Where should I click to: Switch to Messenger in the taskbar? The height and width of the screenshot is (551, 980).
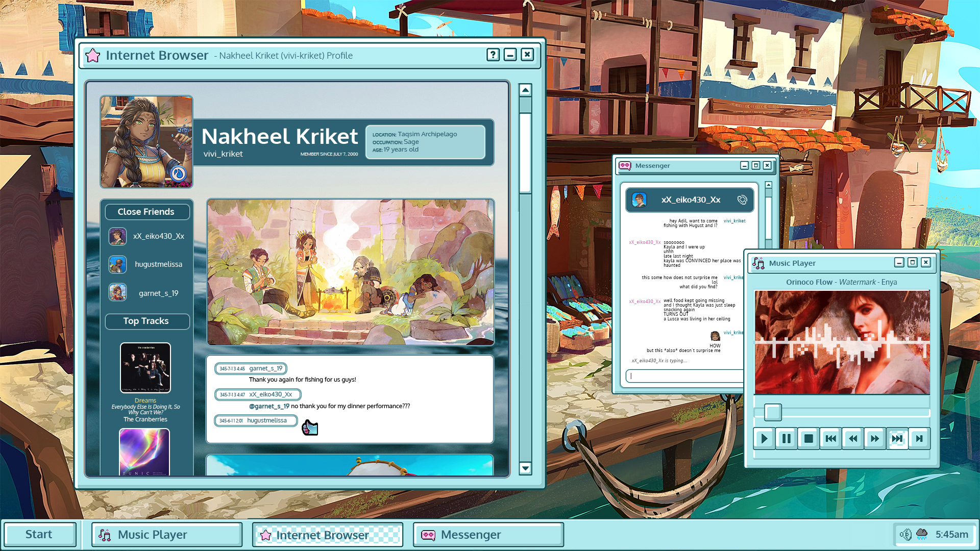488,534
